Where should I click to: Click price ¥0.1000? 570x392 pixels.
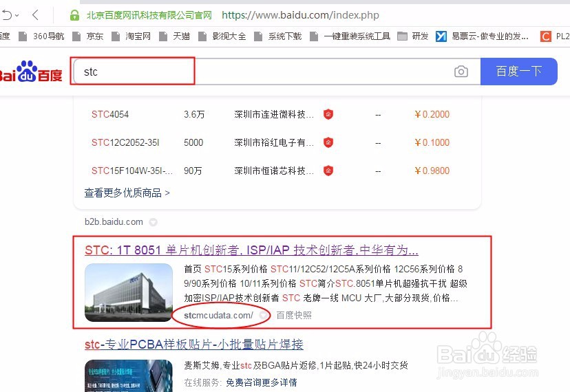click(x=432, y=142)
